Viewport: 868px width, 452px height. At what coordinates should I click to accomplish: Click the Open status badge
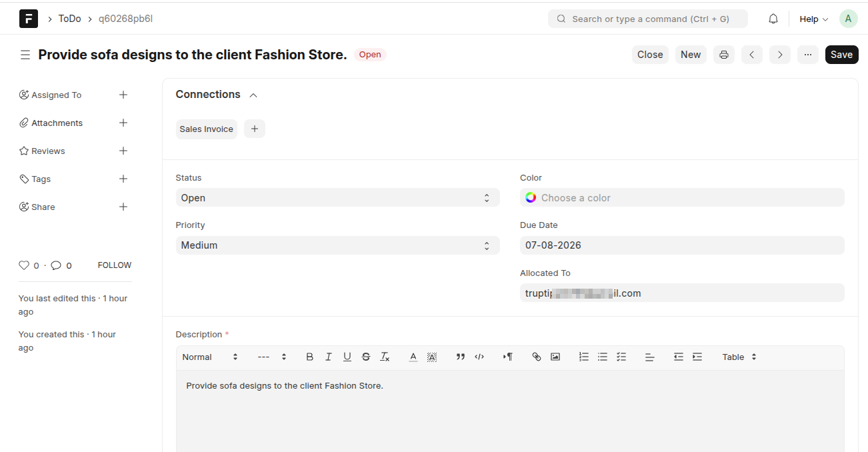(370, 55)
